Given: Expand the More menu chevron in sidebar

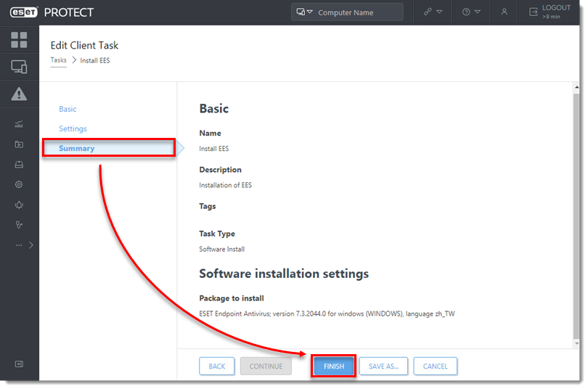Looking at the screenshot, I should pyautogui.click(x=31, y=245).
